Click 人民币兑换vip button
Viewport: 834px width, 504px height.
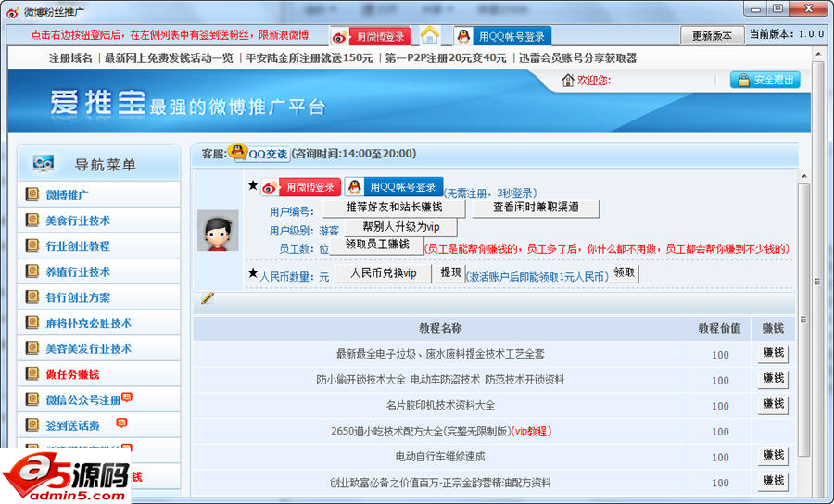pyautogui.click(x=383, y=273)
